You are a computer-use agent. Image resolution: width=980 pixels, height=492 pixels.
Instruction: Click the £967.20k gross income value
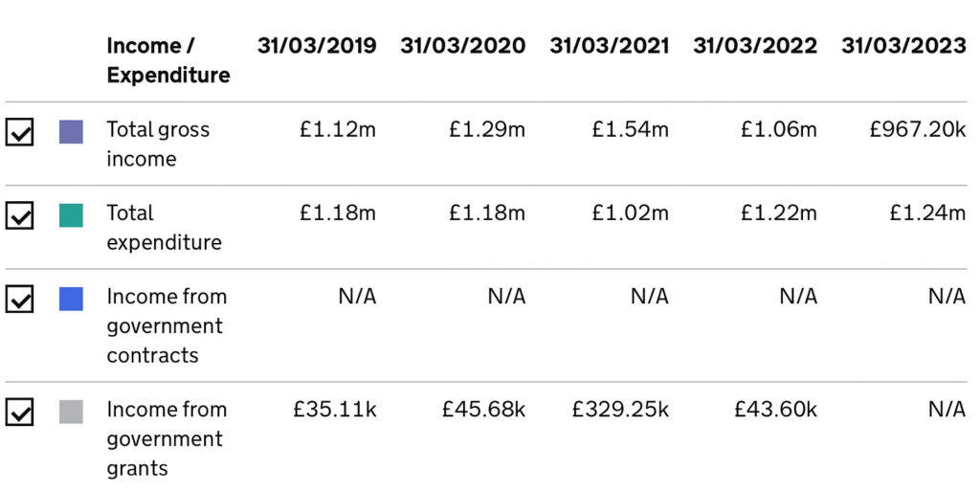point(917,129)
